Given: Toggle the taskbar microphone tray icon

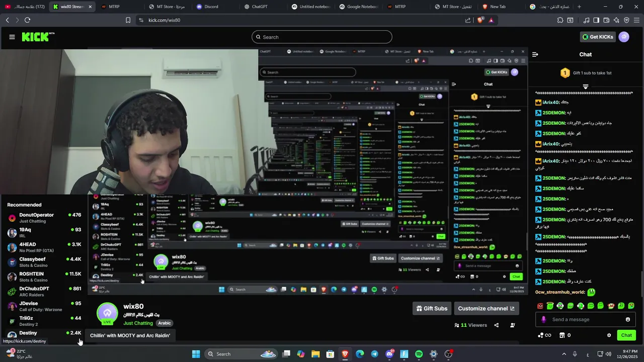Looking at the screenshot, I should (575, 354).
